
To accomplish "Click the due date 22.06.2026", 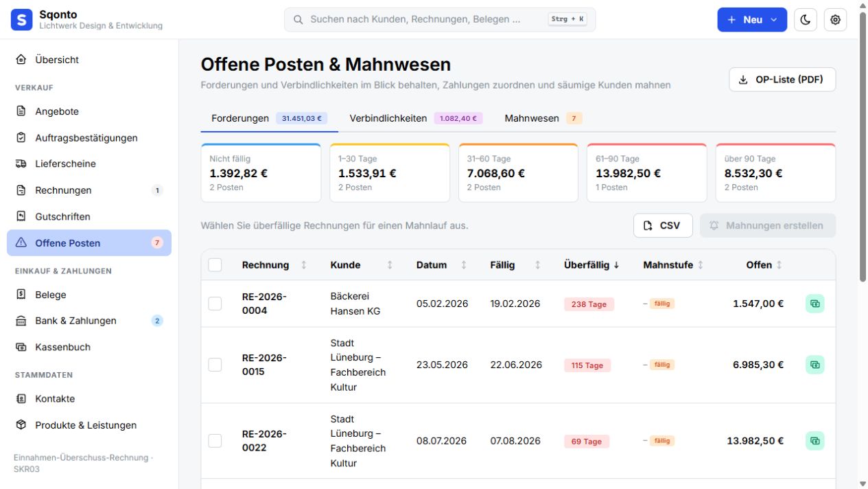I will pos(516,365).
